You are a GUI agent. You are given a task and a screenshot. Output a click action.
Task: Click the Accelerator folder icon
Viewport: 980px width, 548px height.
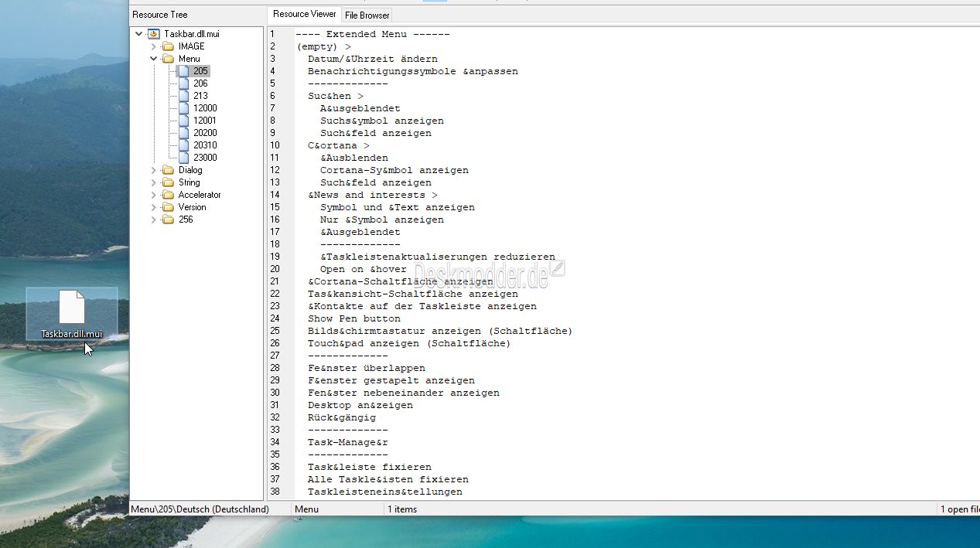point(168,195)
